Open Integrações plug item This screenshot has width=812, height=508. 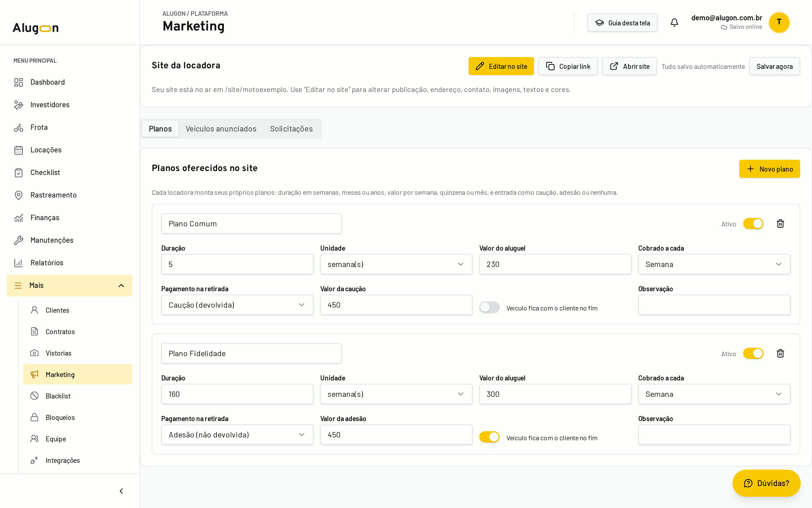[78, 460]
